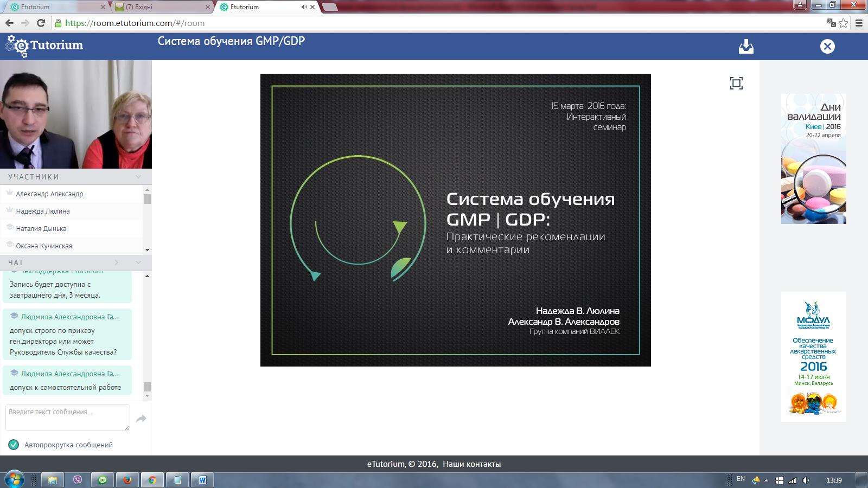Click the presenters' webcam video
Viewport: 868px width, 488px height.
(x=76, y=114)
